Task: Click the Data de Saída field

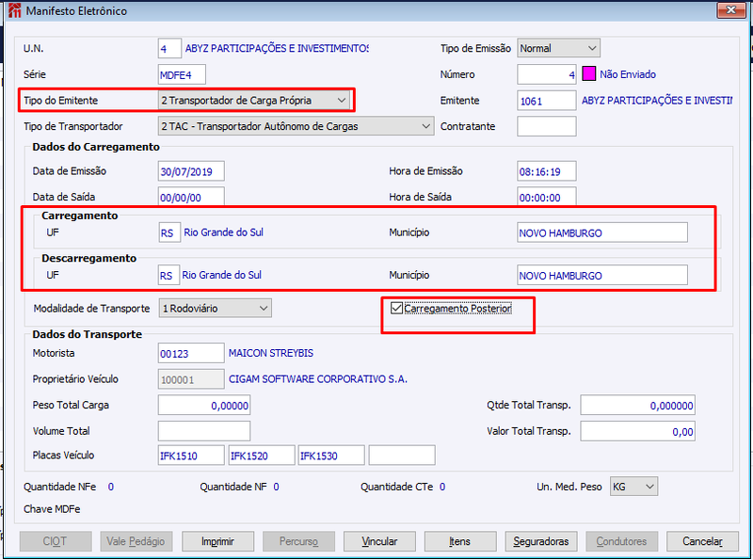Action: coord(191,197)
